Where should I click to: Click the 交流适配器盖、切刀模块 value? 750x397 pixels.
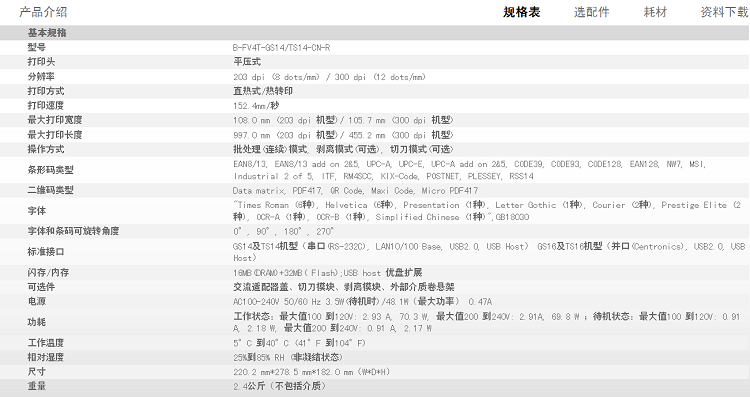(343, 287)
